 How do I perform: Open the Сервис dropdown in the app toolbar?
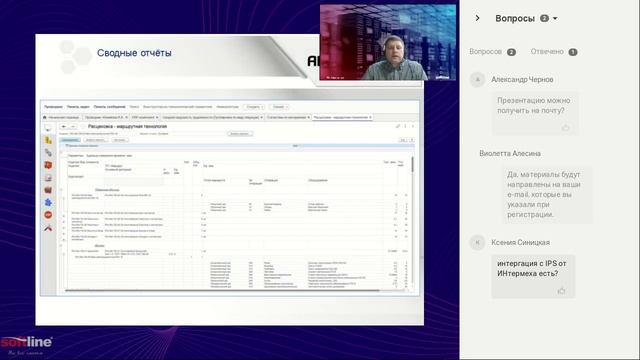[x=279, y=107]
